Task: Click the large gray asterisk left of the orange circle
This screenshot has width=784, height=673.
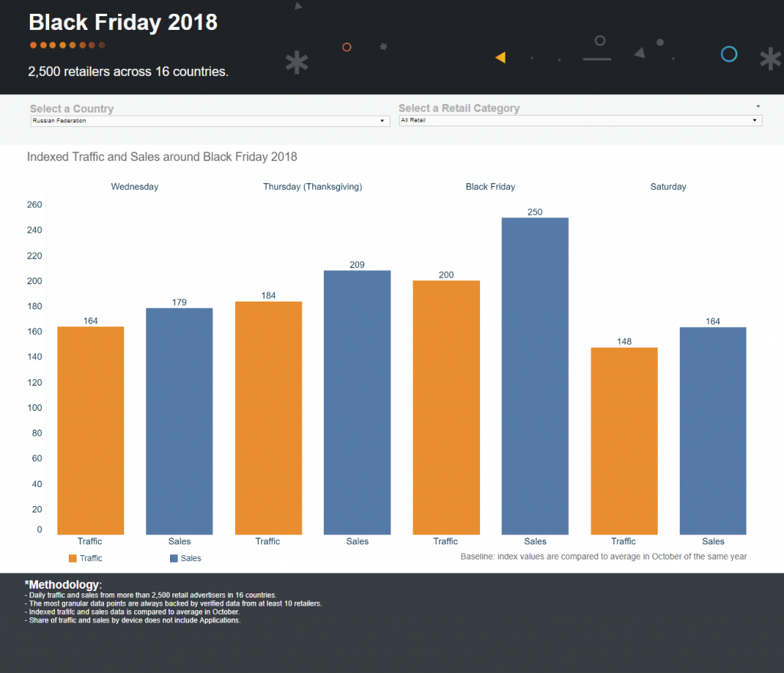Action: pyautogui.click(x=296, y=62)
